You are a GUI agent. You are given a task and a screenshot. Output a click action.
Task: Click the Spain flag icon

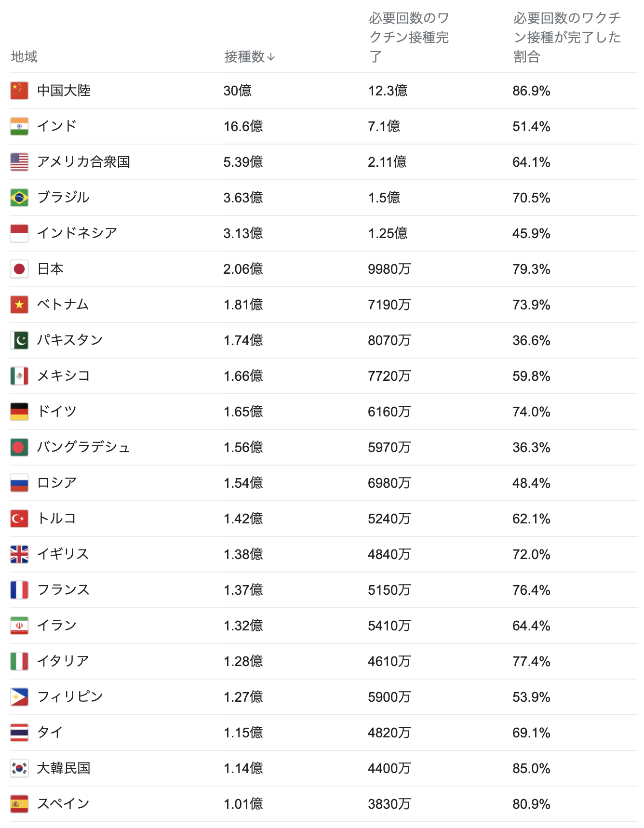click(19, 804)
